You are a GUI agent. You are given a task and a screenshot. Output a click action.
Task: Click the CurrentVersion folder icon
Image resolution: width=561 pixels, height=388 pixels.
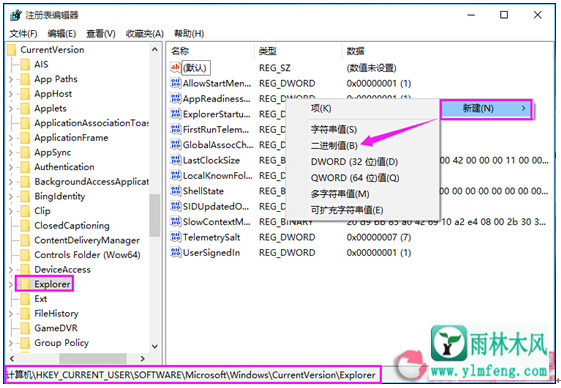[x=12, y=50]
